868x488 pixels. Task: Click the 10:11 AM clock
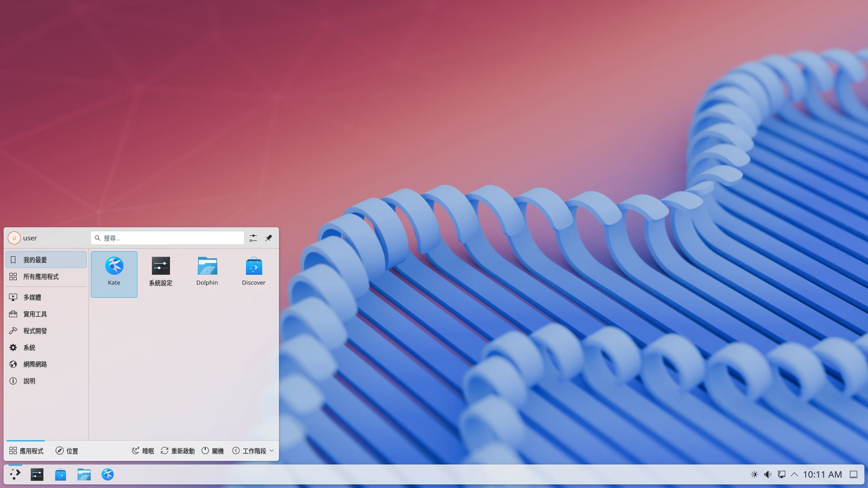point(822,474)
